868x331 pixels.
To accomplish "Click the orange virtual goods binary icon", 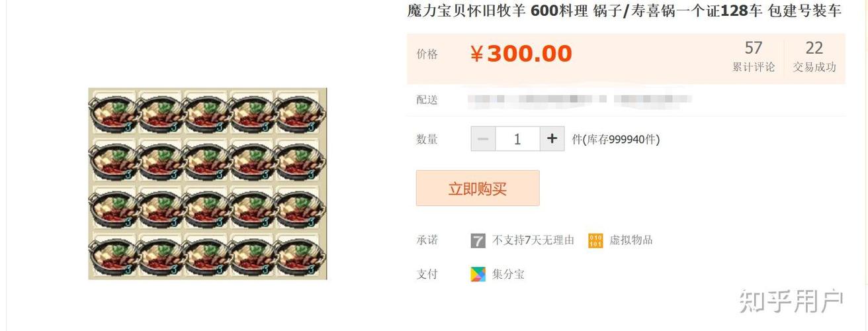I will (595, 240).
